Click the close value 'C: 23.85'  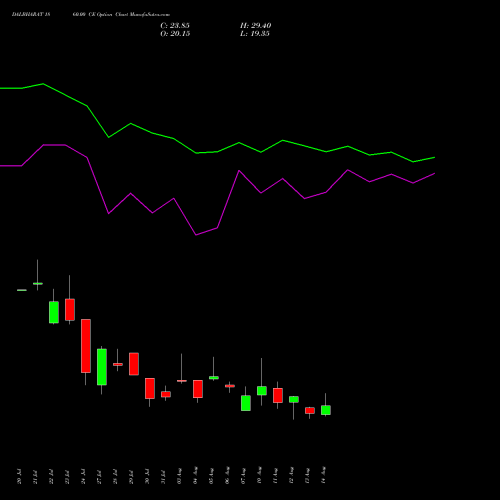[175, 26]
